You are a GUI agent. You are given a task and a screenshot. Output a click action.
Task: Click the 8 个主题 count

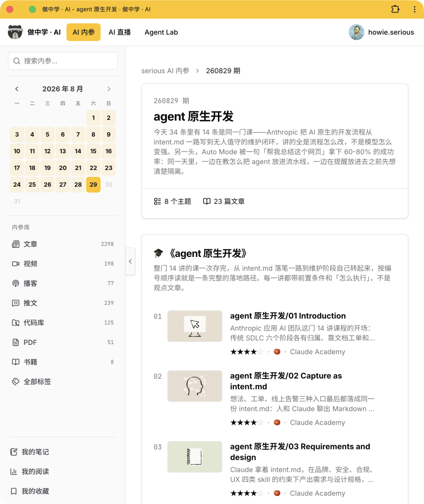click(x=178, y=202)
